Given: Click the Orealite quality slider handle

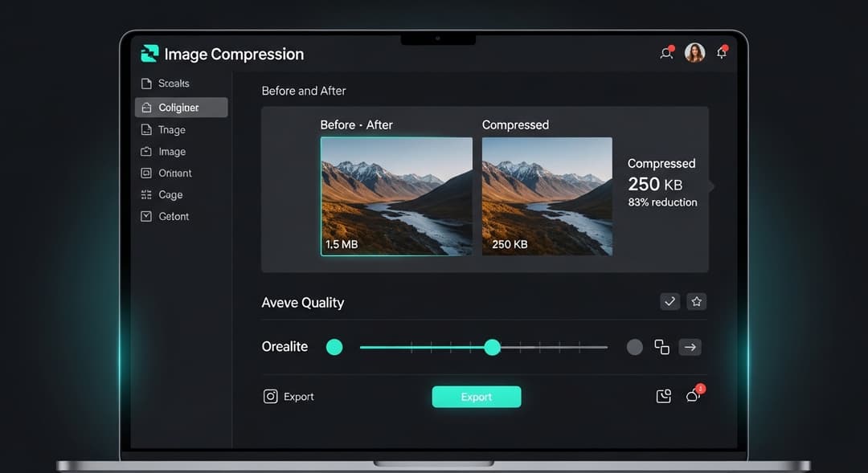Looking at the screenshot, I should click(492, 347).
